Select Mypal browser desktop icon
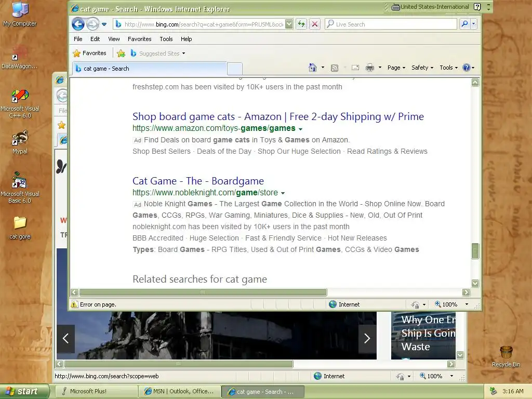The width and height of the screenshot is (532, 399). (x=20, y=142)
